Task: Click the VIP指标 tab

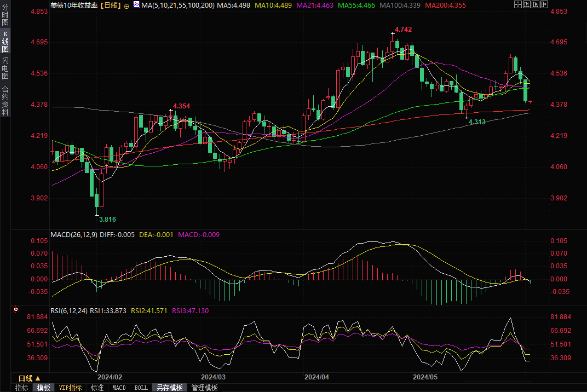Action: [71, 388]
